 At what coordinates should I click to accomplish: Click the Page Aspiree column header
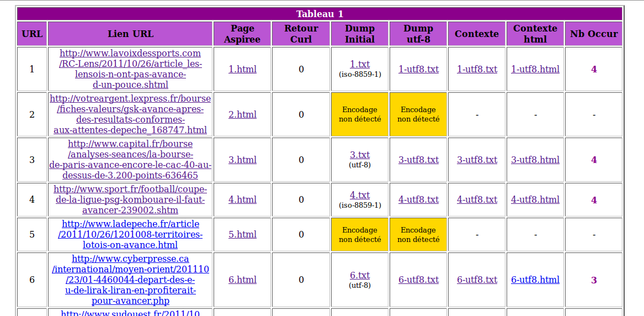pos(242,34)
